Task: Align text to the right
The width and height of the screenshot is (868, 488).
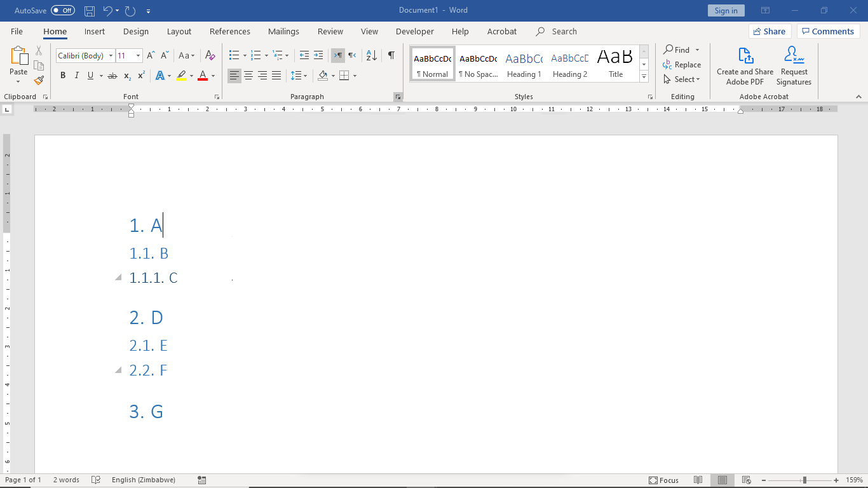Action: [262, 76]
